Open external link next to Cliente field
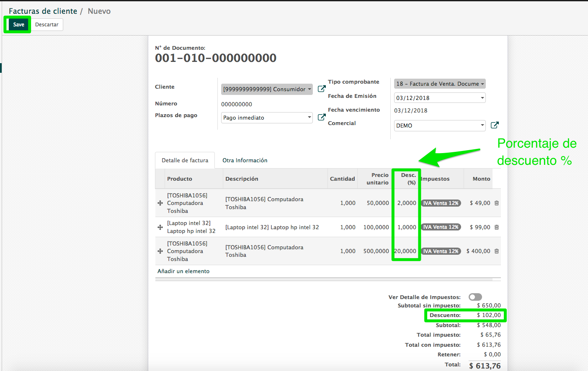588x371 pixels. (322, 89)
